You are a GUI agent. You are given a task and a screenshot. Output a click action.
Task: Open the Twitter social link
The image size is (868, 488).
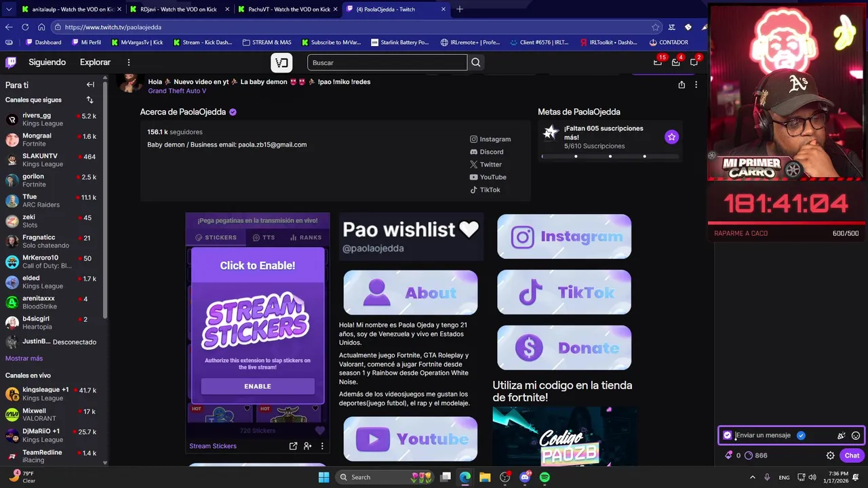[486, 165]
